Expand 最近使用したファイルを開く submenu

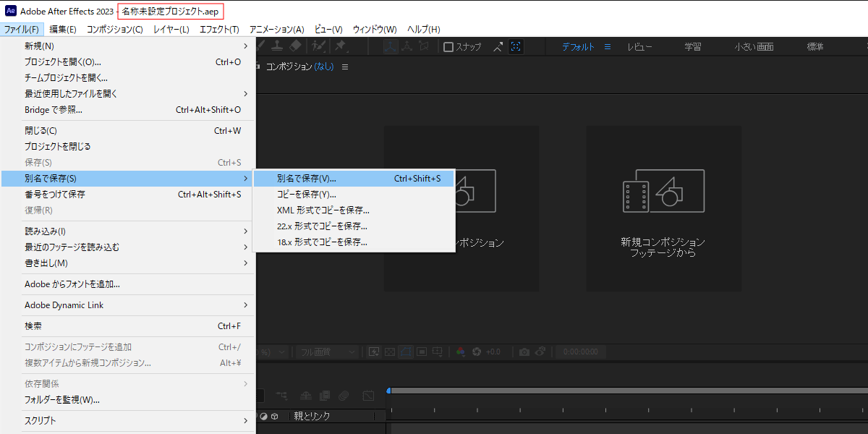(129, 93)
